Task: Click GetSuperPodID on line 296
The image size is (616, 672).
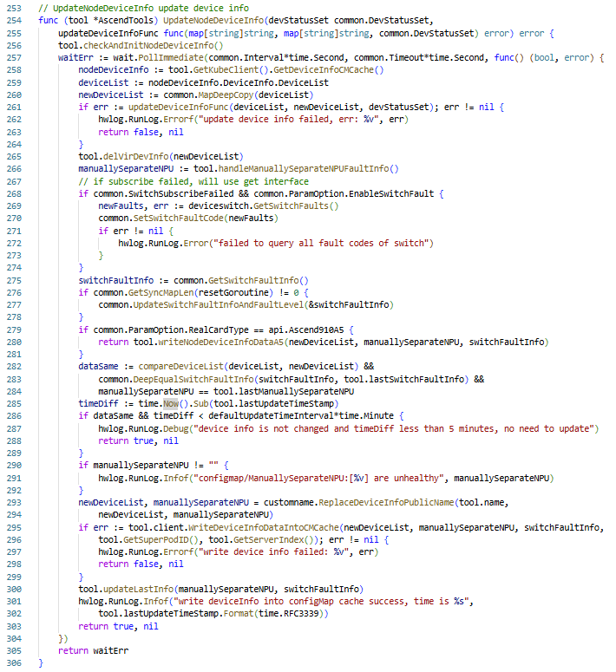Action: coord(155,540)
